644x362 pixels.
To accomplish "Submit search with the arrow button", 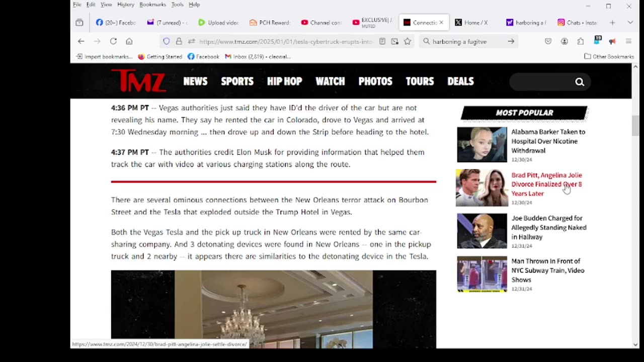I will click(x=511, y=41).
